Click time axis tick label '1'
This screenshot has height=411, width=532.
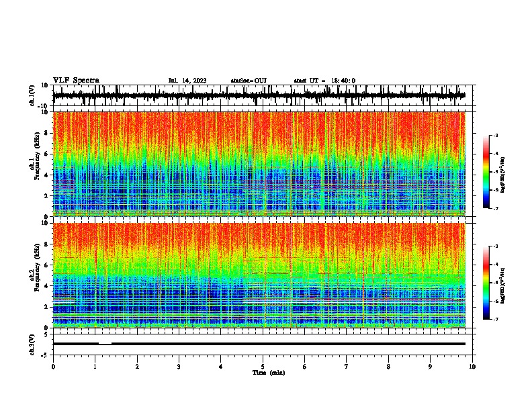(95, 367)
